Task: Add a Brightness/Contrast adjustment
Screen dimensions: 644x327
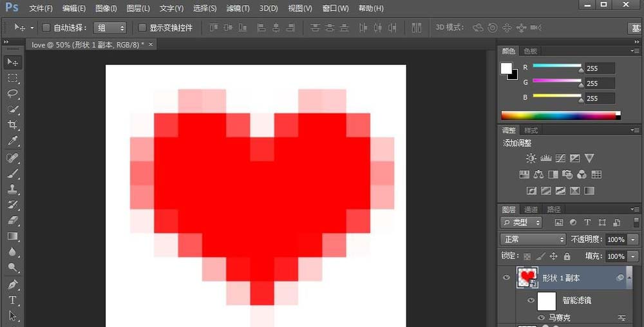Action: (531, 158)
